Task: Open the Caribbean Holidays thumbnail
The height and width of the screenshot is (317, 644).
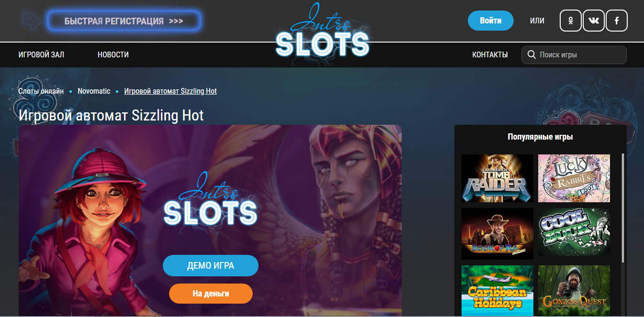Action: (497, 291)
